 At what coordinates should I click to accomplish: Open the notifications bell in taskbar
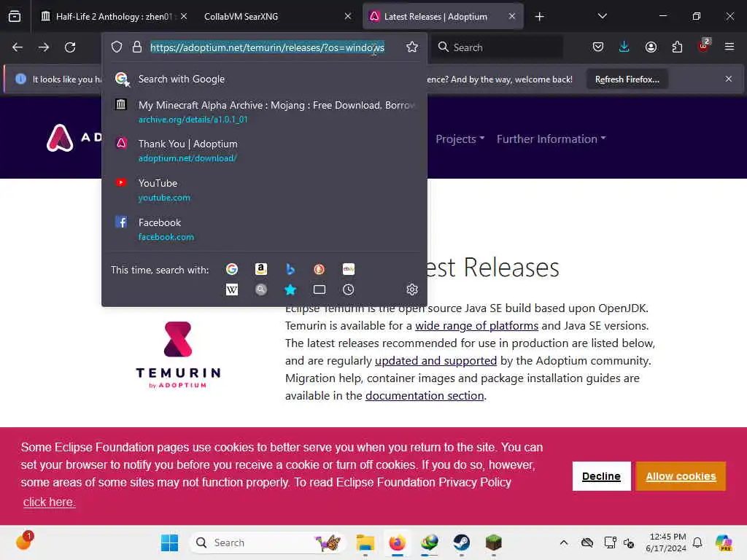[x=697, y=542]
